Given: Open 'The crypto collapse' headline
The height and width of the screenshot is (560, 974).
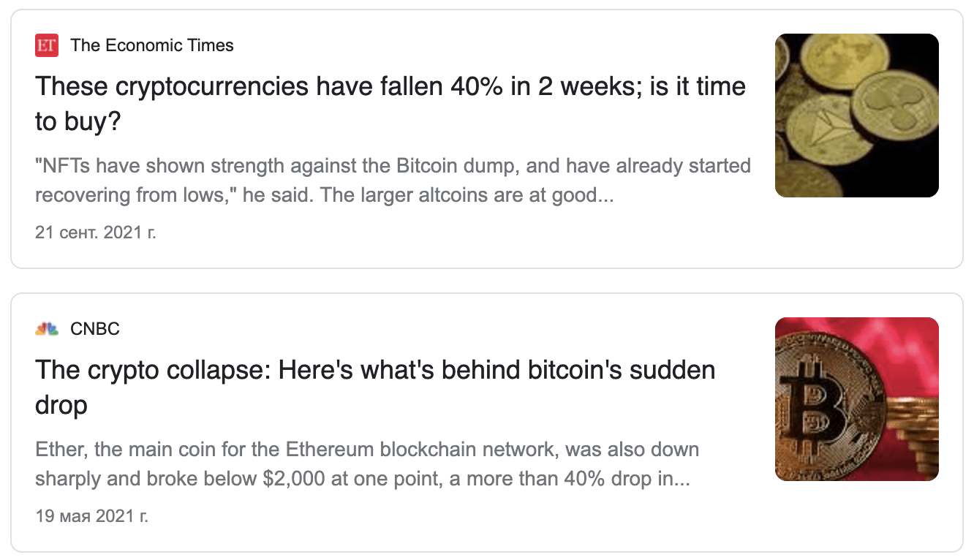Looking at the screenshot, I should 375,387.
